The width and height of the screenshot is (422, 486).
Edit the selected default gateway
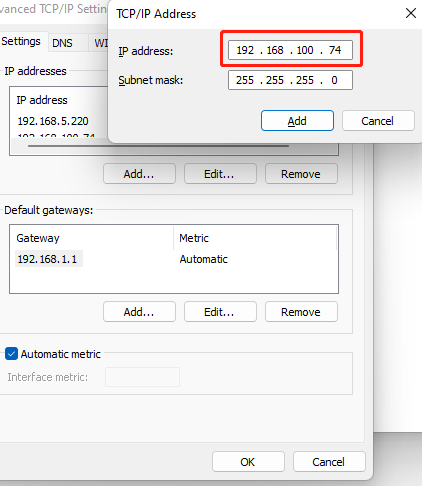(x=220, y=312)
